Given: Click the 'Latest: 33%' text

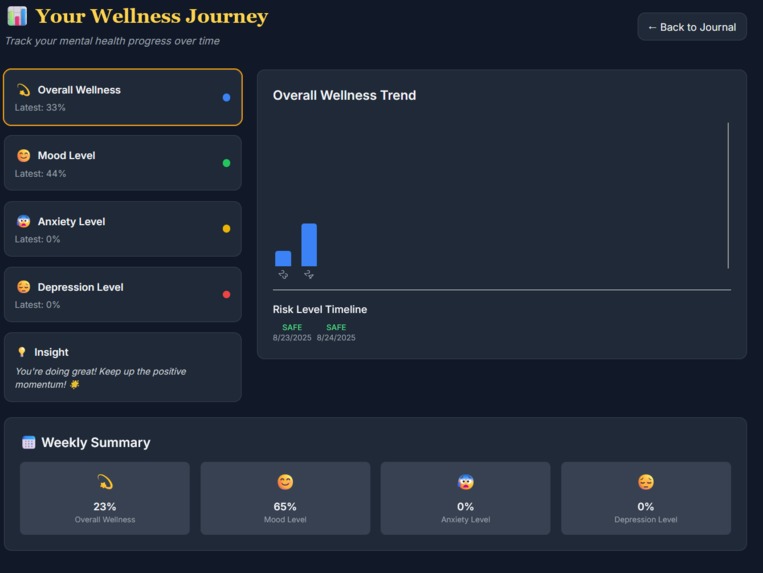Looking at the screenshot, I should (x=40, y=107).
